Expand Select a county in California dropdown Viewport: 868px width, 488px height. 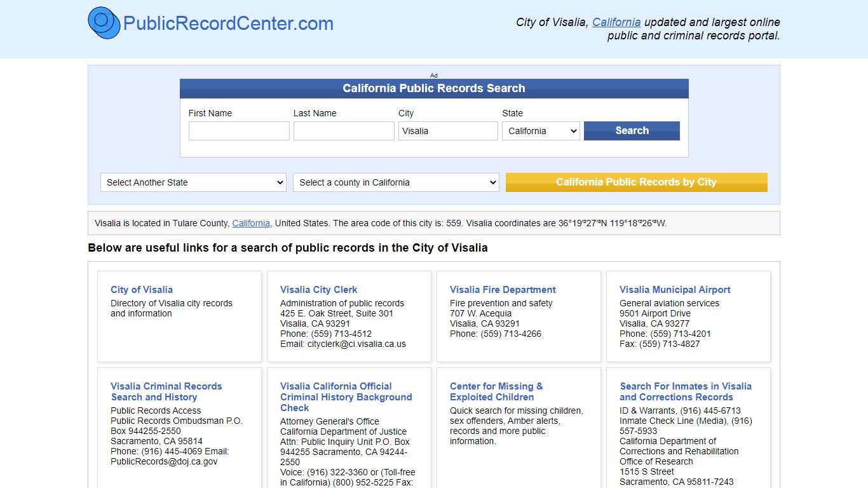click(x=396, y=182)
